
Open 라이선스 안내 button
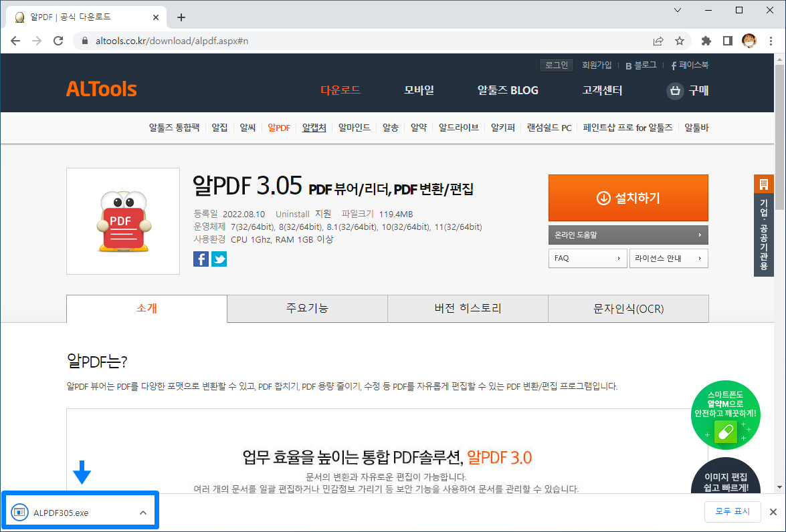tap(669, 259)
